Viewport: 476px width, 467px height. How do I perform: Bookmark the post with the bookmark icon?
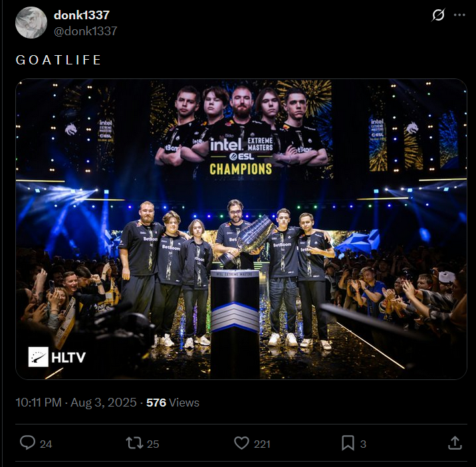pyautogui.click(x=348, y=442)
